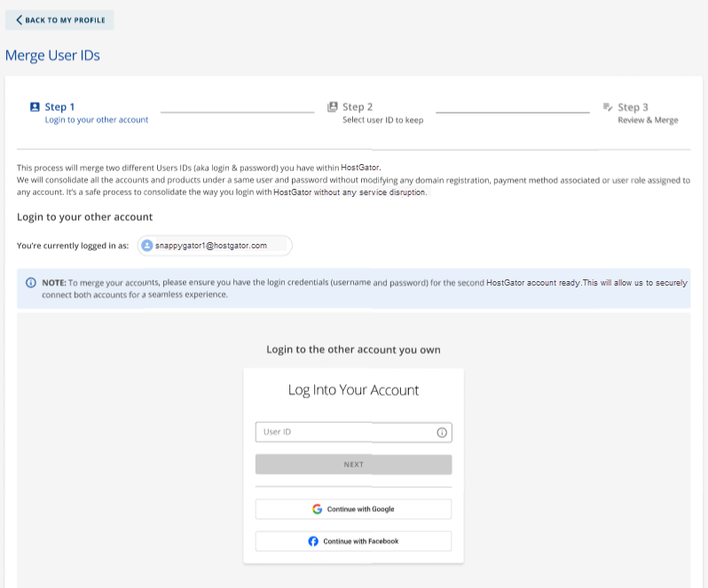Select the Step 2 title text
708x588 pixels.
pyautogui.click(x=358, y=106)
